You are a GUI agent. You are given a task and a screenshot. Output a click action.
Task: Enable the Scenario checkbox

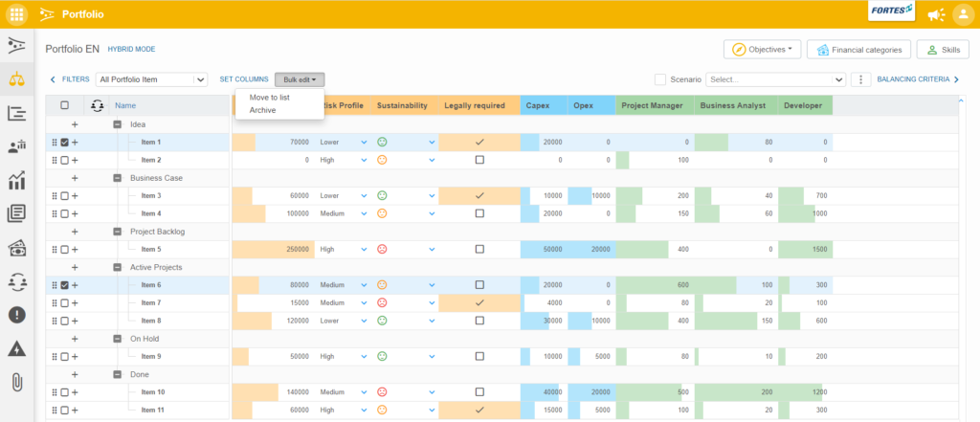pyautogui.click(x=660, y=79)
